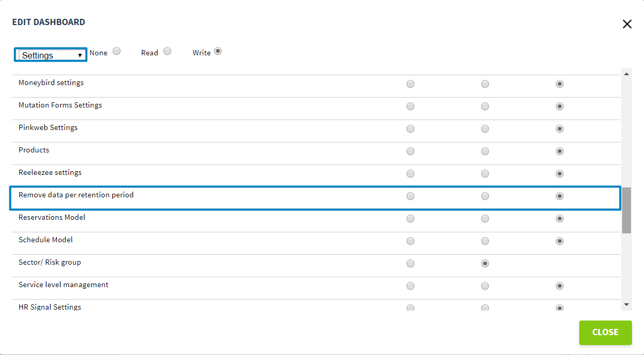Select the None header radio button
Screen dimensions: 644x355
tap(117, 51)
